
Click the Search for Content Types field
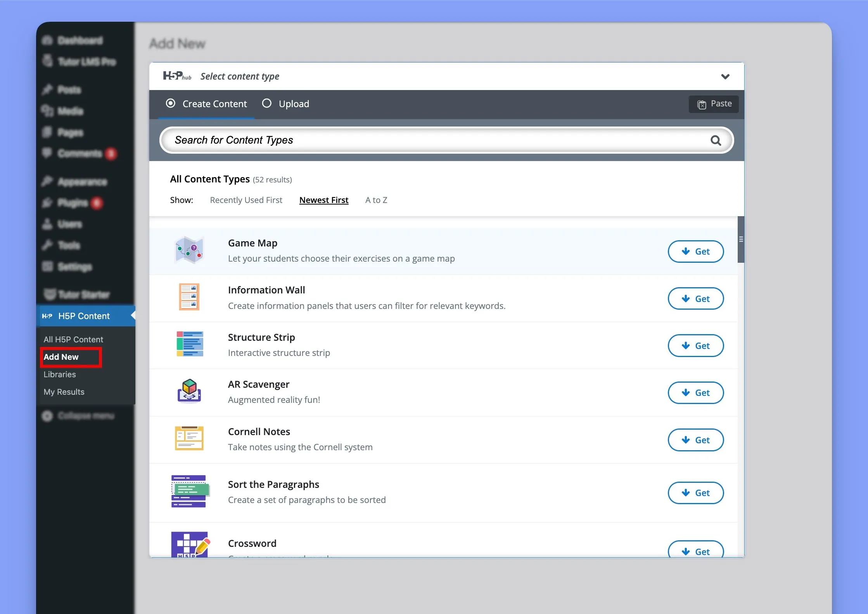[446, 140]
